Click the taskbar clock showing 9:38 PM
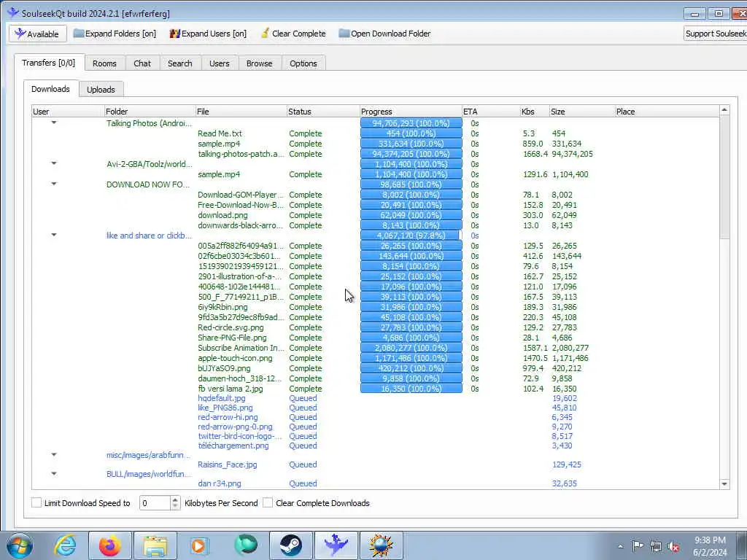This screenshot has height=560, width=747. (710, 546)
